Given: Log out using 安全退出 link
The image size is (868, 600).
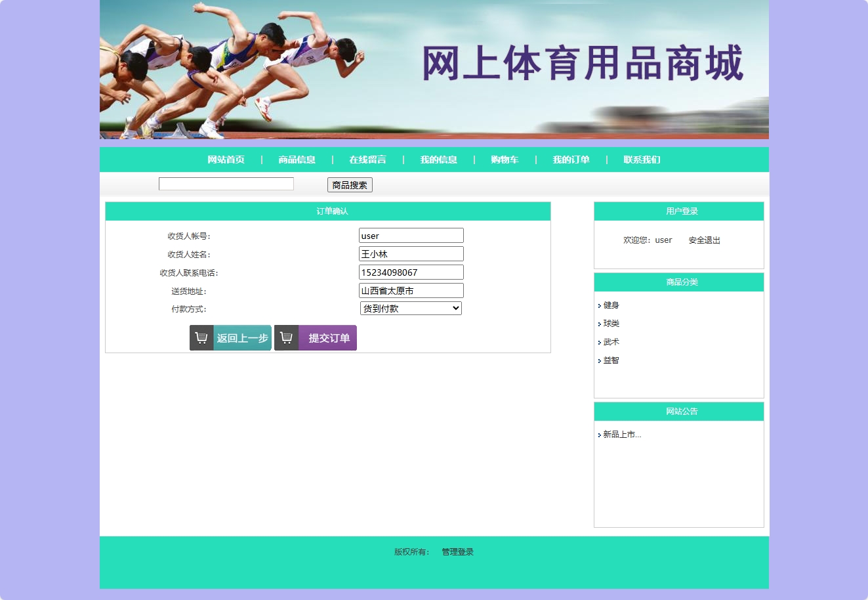Looking at the screenshot, I should click(x=703, y=240).
